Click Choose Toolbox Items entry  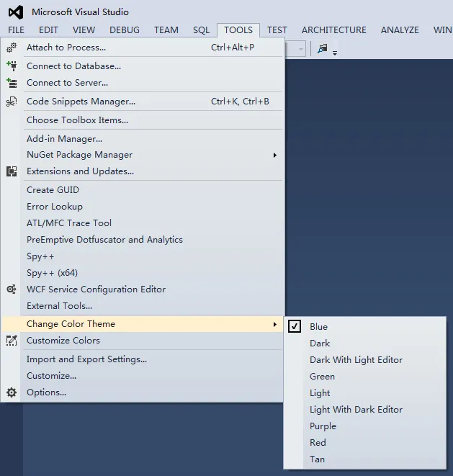pos(143,120)
